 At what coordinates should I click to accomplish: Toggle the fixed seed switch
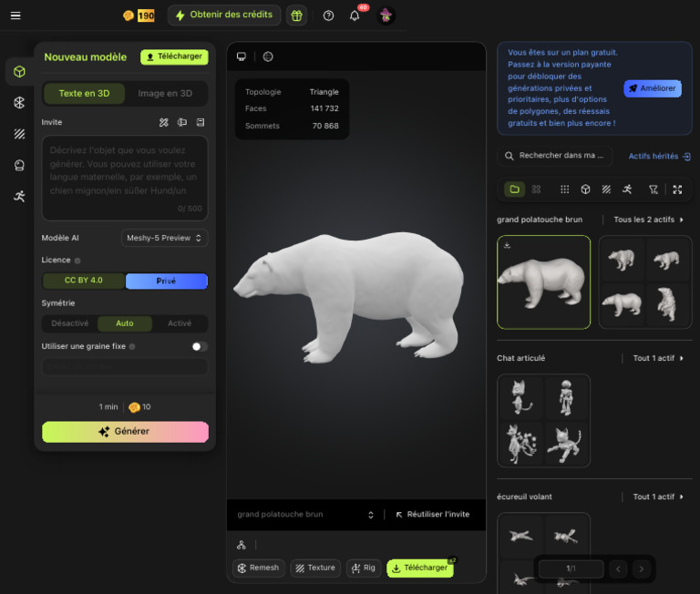pos(199,346)
